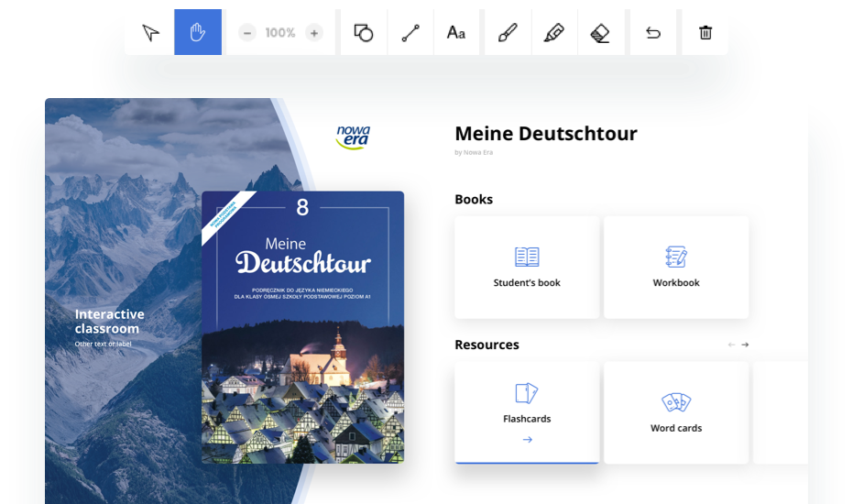Open the Word cards resource
The height and width of the screenshot is (504, 853).
(x=676, y=412)
